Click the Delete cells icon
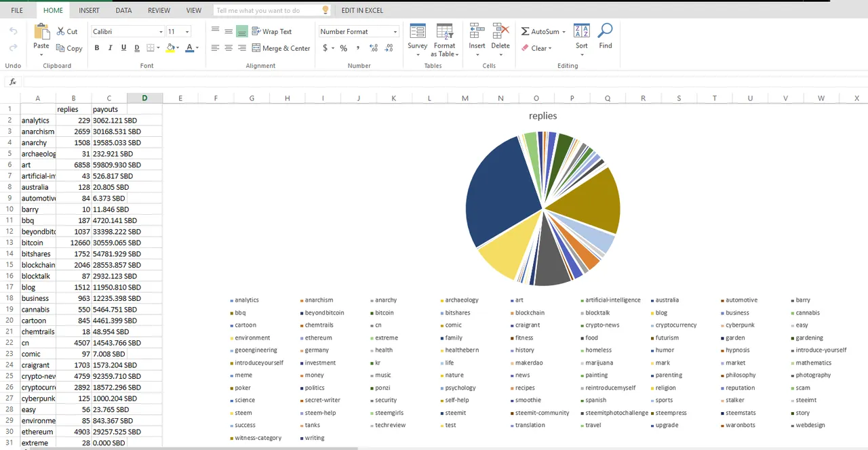The height and width of the screenshot is (450, 868). 500,32
